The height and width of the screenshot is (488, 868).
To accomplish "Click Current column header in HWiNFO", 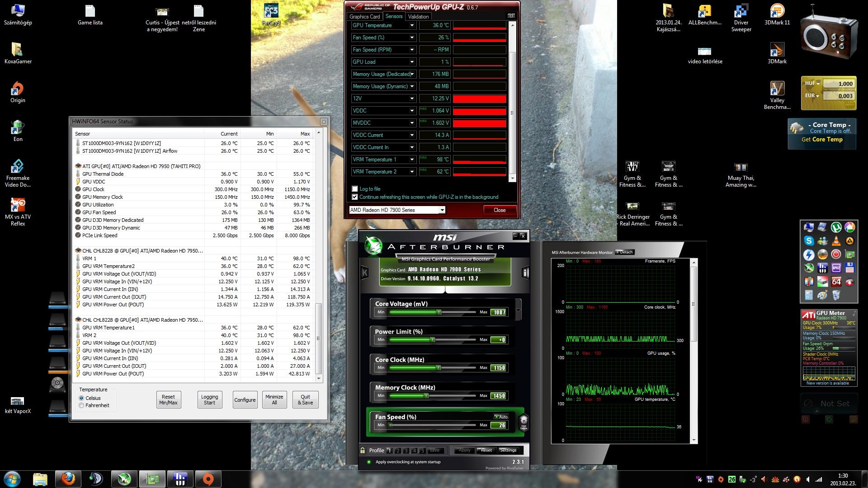I will [x=222, y=134].
